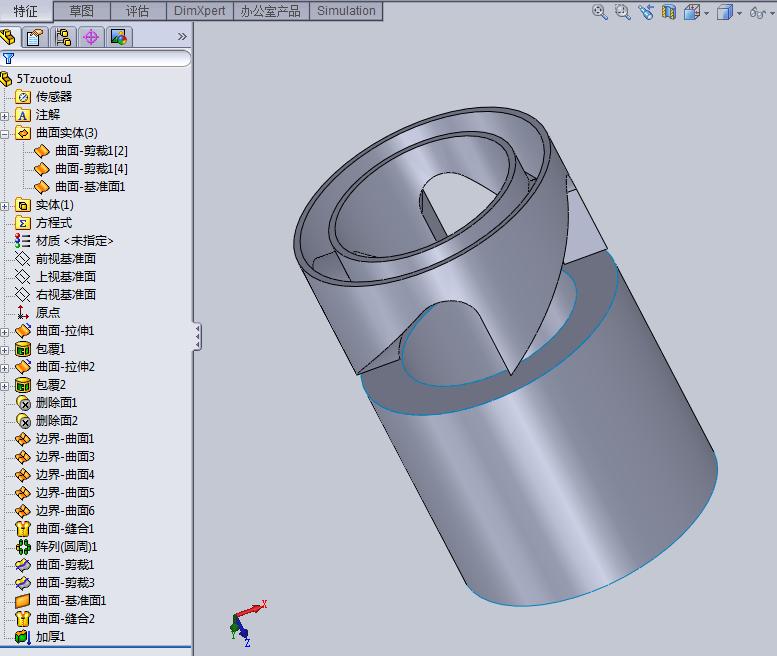Expand the 实体(1) solid bodies folder
The width and height of the screenshot is (777, 656).
click(x=5, y=206)
